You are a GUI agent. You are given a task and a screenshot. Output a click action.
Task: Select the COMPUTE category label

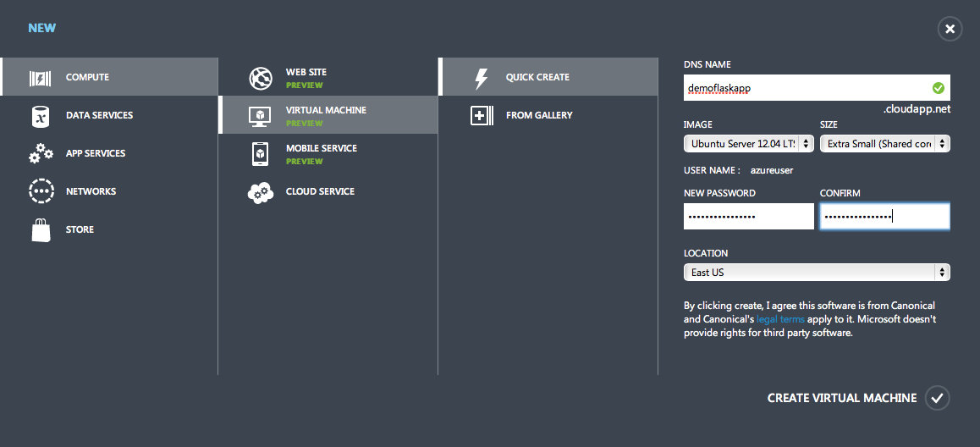point(87,77)
